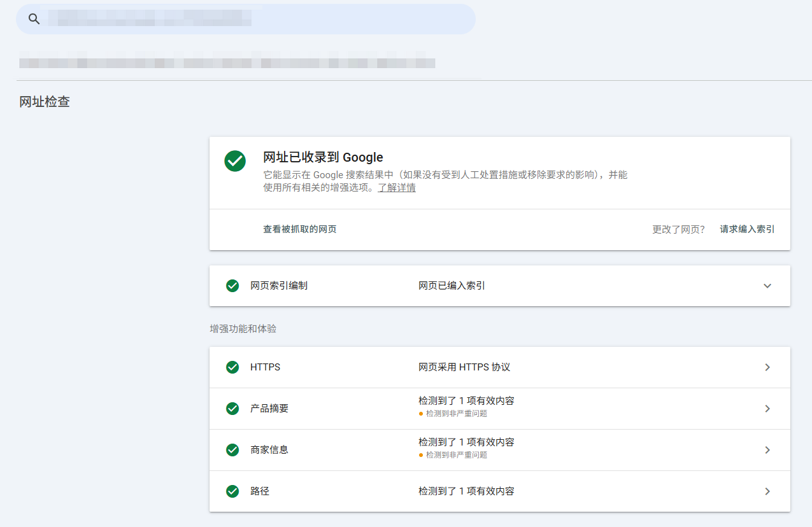The image size is (812, 527).
Task: Open the 商家信息 details panel
Action: [x=767, y=449]
